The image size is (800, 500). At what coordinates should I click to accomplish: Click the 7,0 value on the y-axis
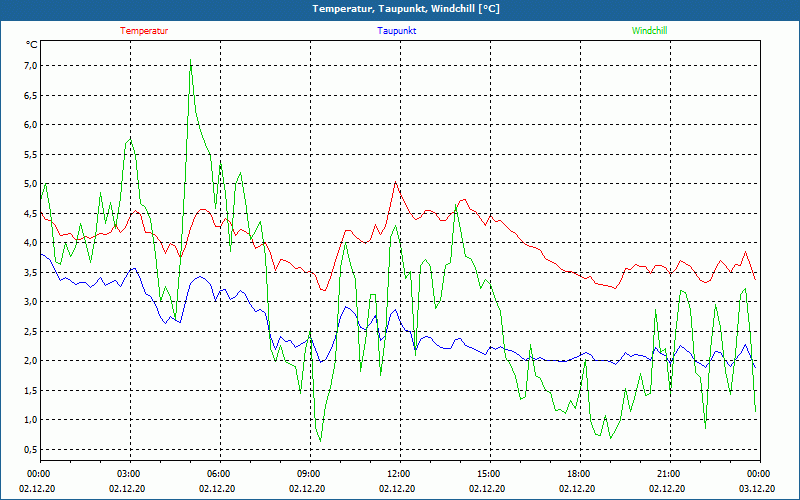tap(30, 66)
